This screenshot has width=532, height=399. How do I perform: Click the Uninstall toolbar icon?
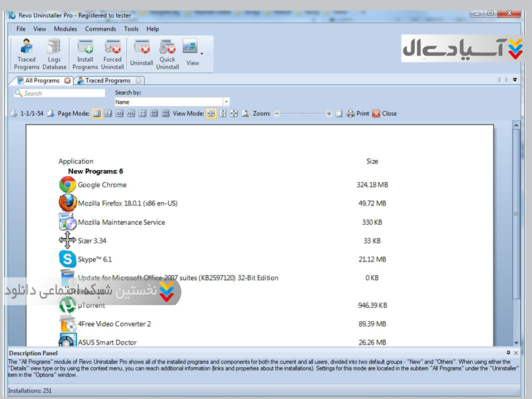141,54
